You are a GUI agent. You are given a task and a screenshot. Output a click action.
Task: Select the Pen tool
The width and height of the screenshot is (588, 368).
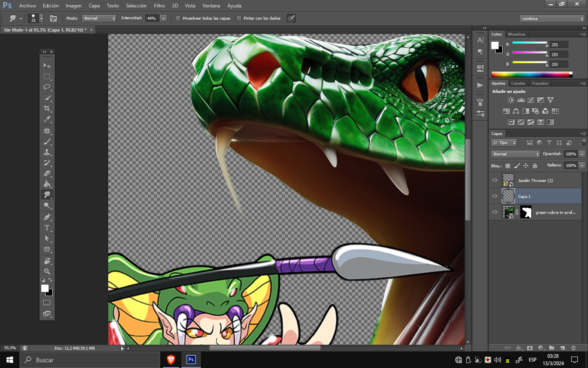(47, 217)
